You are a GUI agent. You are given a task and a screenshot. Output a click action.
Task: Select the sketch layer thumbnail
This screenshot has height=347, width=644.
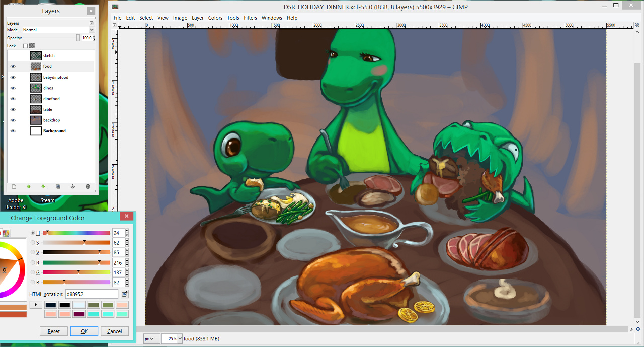[x=36, y=56]
